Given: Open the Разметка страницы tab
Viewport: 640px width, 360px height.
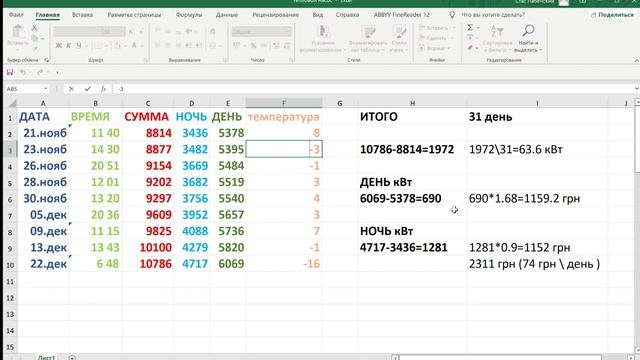Looking at the screenshot, I should [134, 15].
